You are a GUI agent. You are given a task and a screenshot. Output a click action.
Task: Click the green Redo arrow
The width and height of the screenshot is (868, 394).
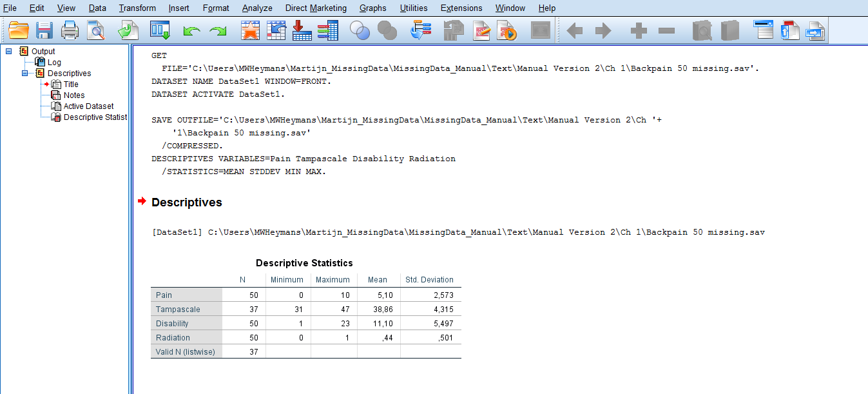pos(218,31)
